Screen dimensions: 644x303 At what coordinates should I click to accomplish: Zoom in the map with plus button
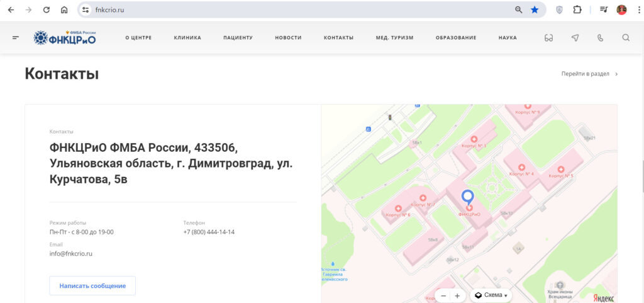coord(457,295)
